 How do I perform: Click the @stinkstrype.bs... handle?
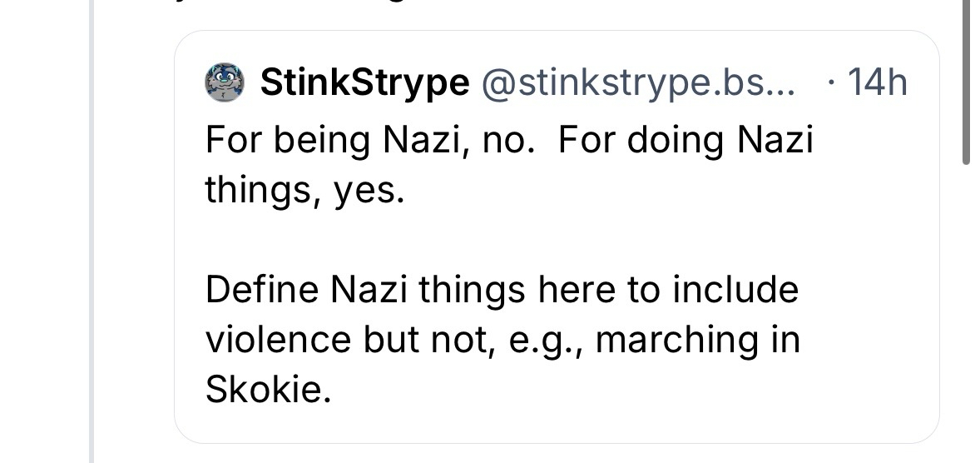point(639,82)
